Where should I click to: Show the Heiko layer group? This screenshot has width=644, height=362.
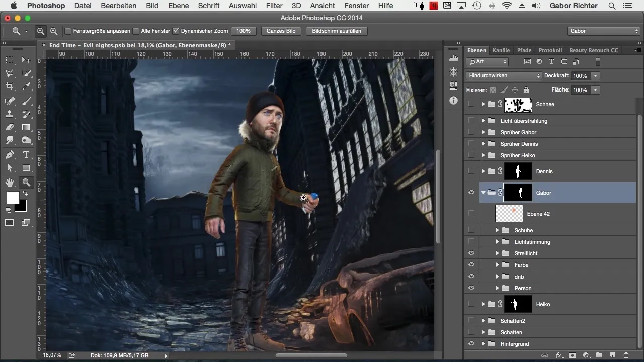click(x=471, y=304)
